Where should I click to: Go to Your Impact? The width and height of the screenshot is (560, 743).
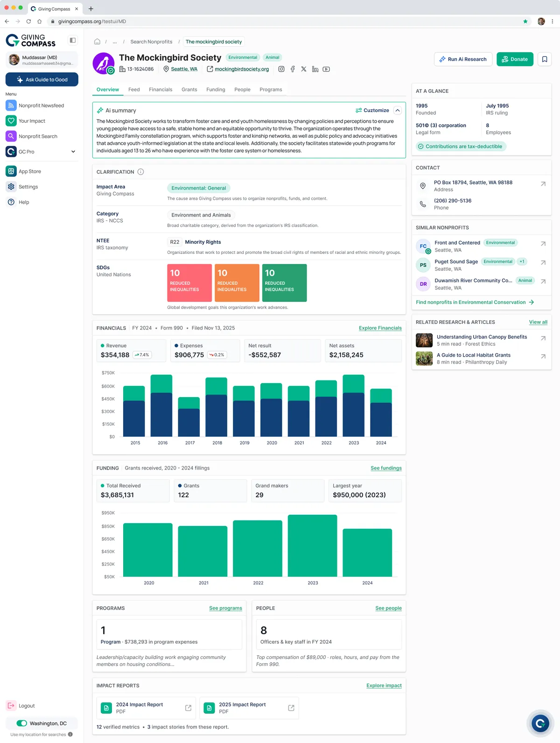point(42,121)
